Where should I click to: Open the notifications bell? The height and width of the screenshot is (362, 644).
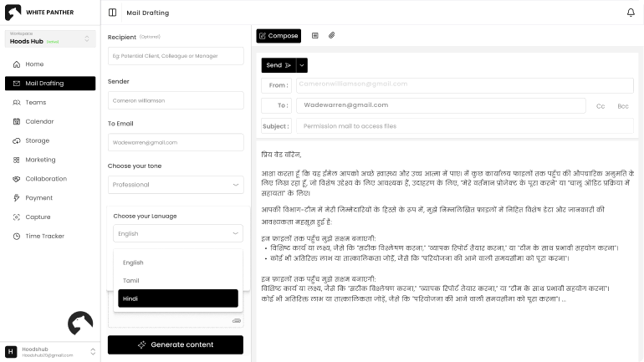coord(631,13)
